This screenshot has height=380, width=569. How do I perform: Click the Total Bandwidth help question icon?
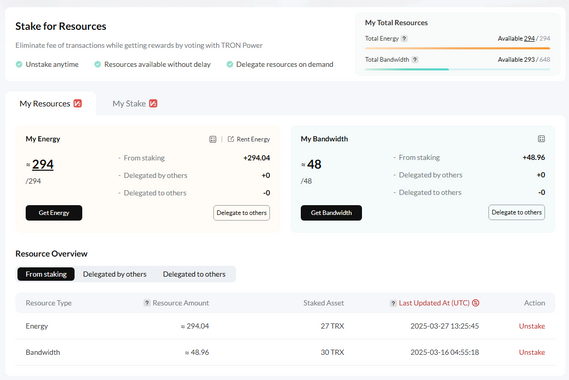(x=415, y=60)
